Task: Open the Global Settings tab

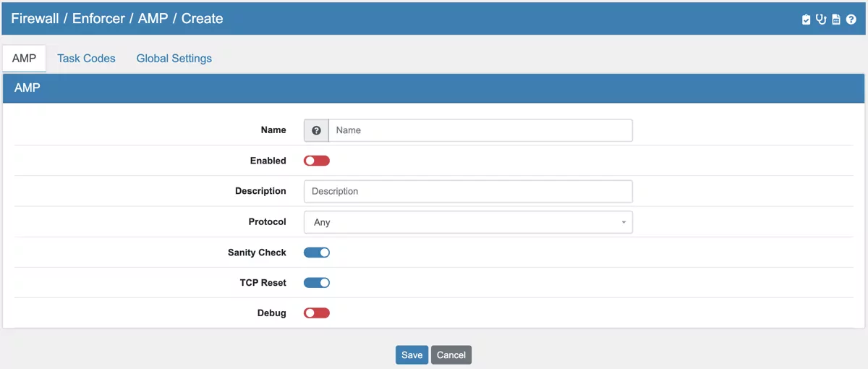Action: coord(174,59)
